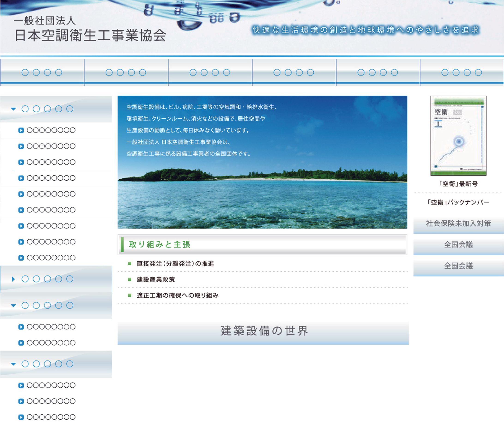Image resolution: width=504 pixels, height=422 pixels.
Task: Click green bullet beside 適正工期の確保への取り組み
Action: [130, 295]
